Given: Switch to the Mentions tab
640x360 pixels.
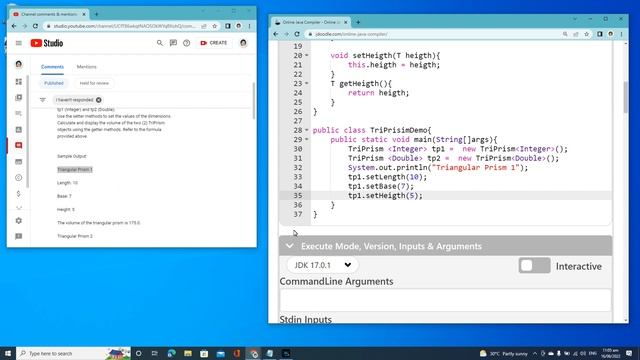Looking at the screenshot, I should [87, 67].
